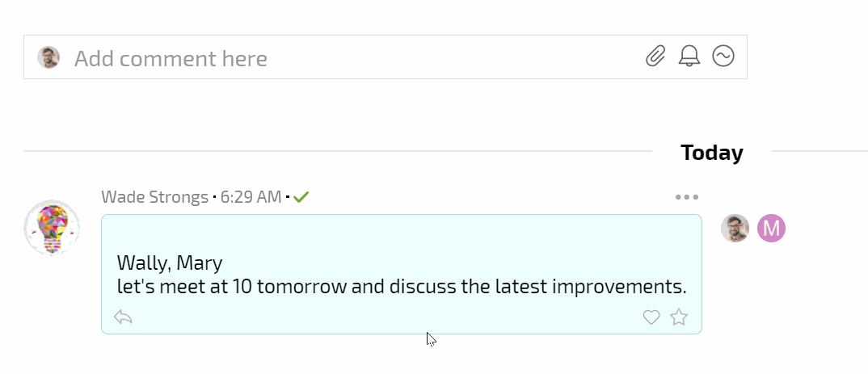Reply using the arrow icon in message

pyautogui.click(x=123, y=317)
